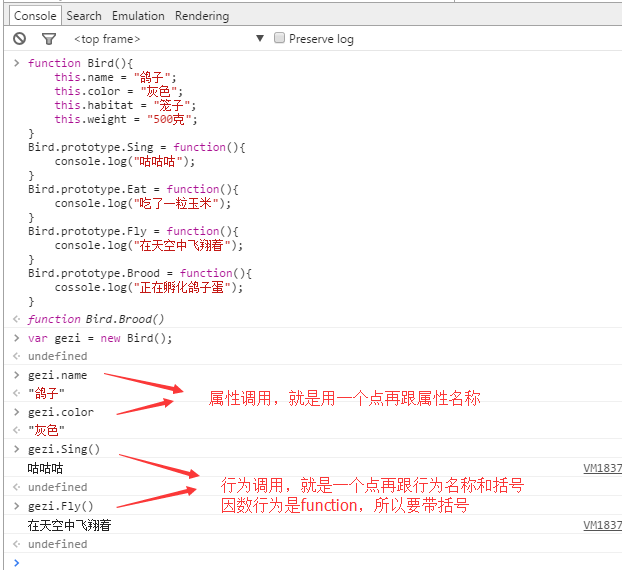622x570 pixels.
Task: Open the VM1837 link beside 咕咕咕 output
Action: 602,468
